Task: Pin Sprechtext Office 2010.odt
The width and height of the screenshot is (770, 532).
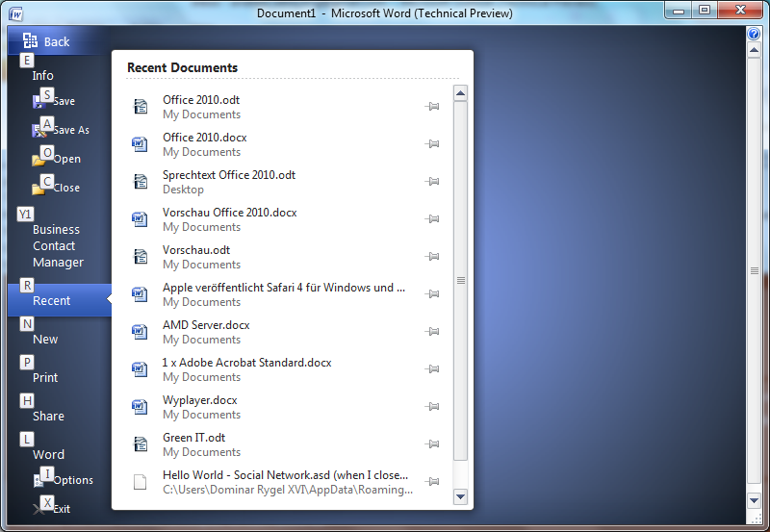Action: pos(432,181)
